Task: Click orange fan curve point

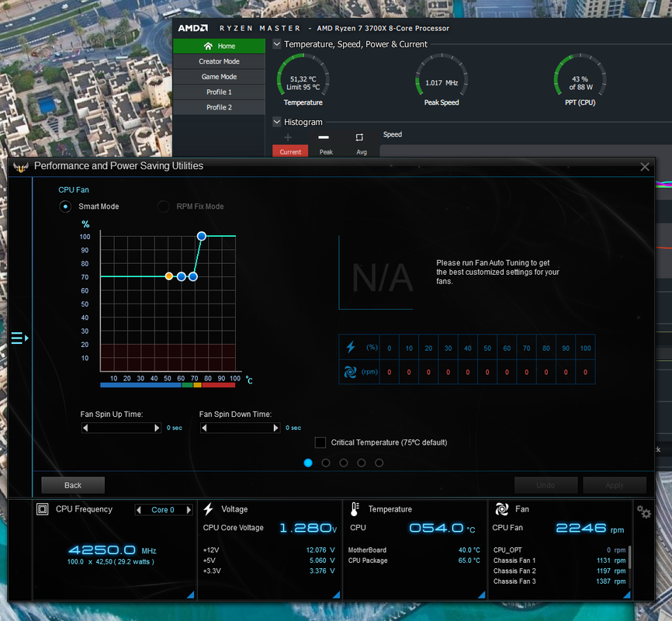Action: tap(169, 276)
